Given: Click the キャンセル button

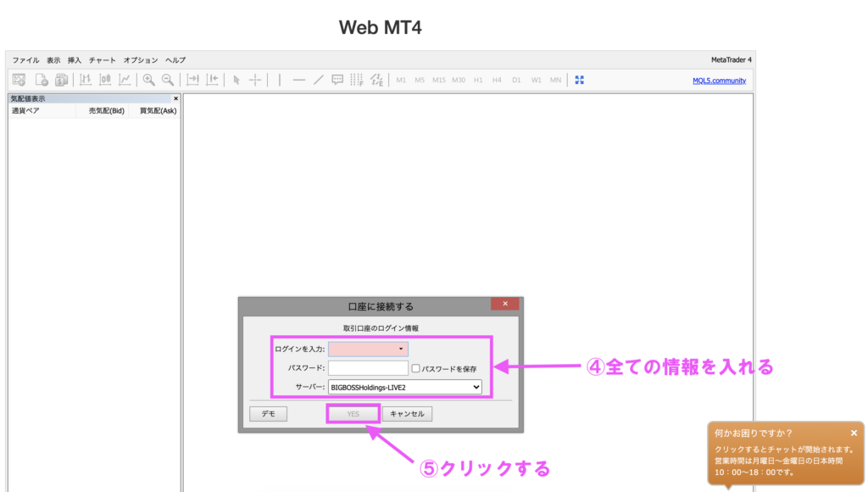Looking at the screenshot, I should point(407,414).
